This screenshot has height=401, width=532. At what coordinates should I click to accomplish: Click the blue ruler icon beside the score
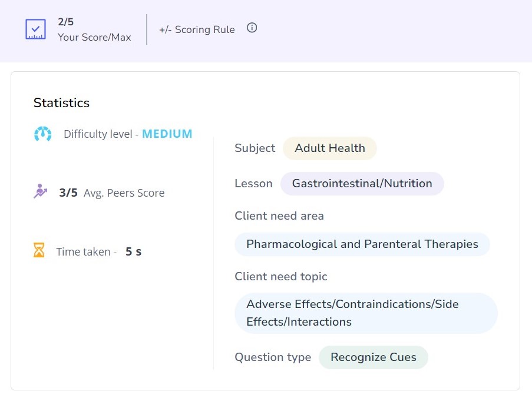[x=35, y=29]
